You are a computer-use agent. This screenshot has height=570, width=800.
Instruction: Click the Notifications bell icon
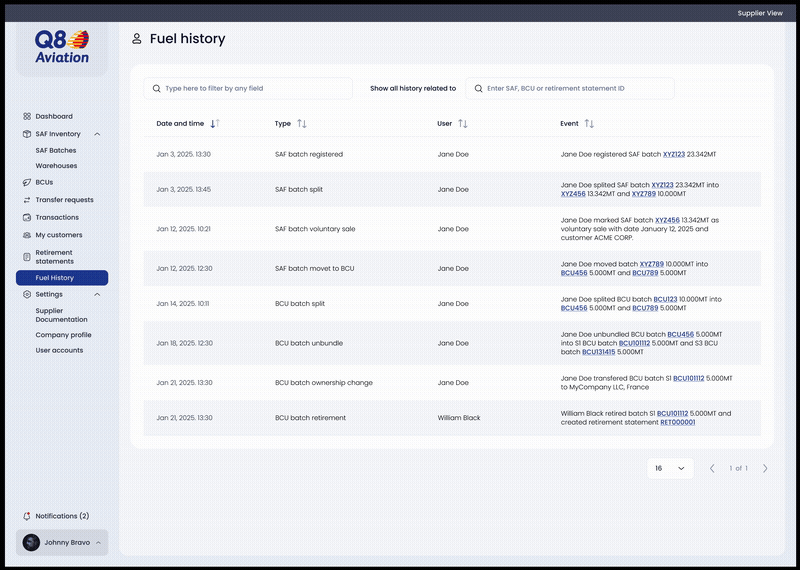(x=27, y=516)
